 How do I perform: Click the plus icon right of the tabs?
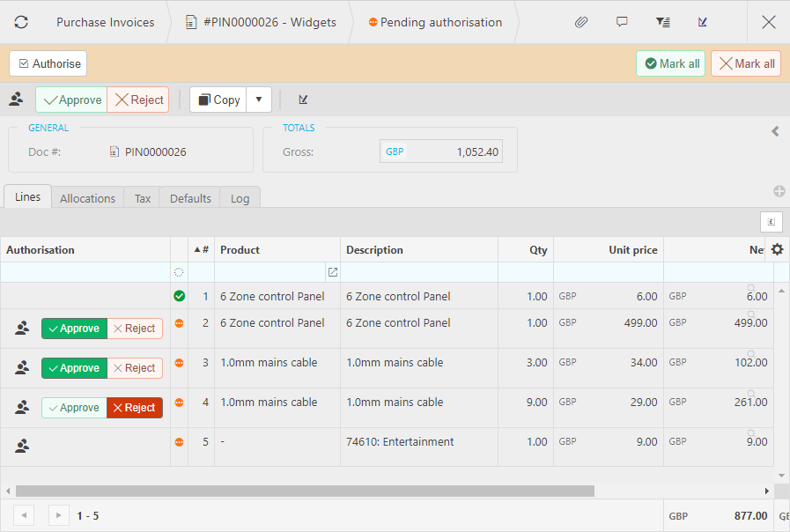(x=779, y=191)
